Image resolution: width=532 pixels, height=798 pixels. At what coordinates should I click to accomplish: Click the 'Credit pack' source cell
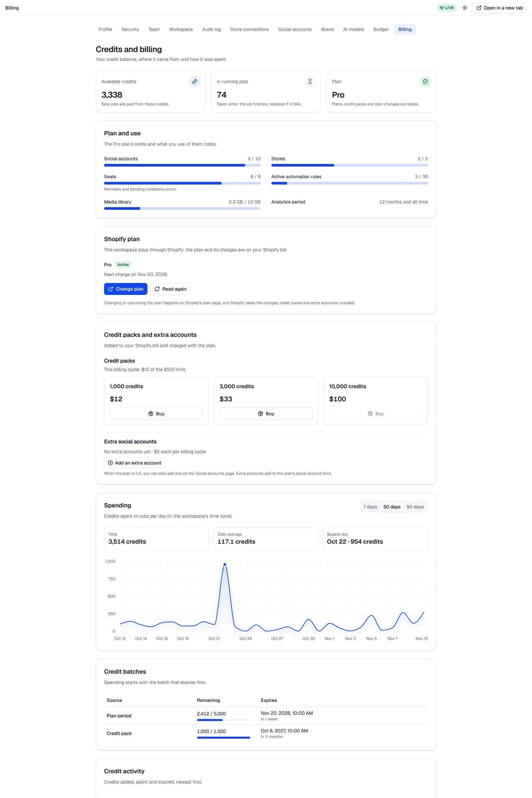coord(119,733)
